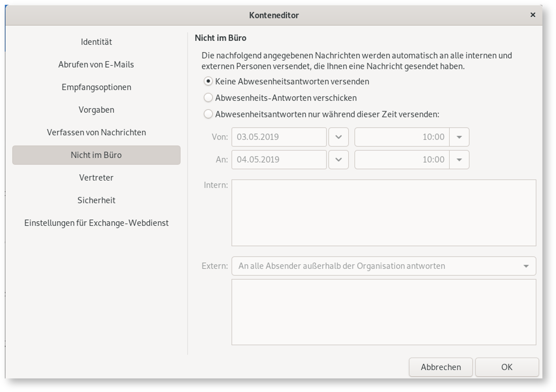Image resolution: width=556 pixels, height=392 pixels.
Task: Select "Einstellungen für Exchange-Webdienst"
Action: [96, 223]
